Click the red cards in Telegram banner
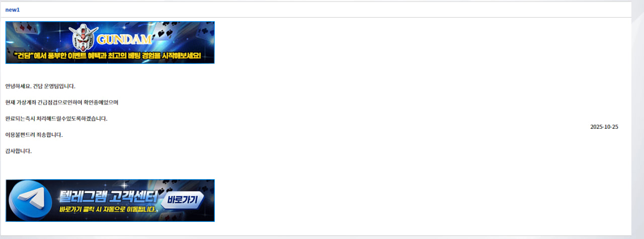This screenshot has width=644, height=239. click(171, 216)
